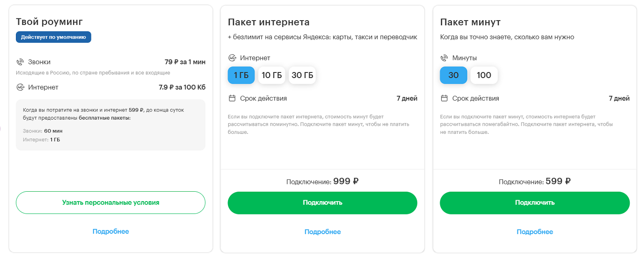Select the 10 ГБ internet option
Viewport: 644px width, 259px height.
[x=272, y=75]
